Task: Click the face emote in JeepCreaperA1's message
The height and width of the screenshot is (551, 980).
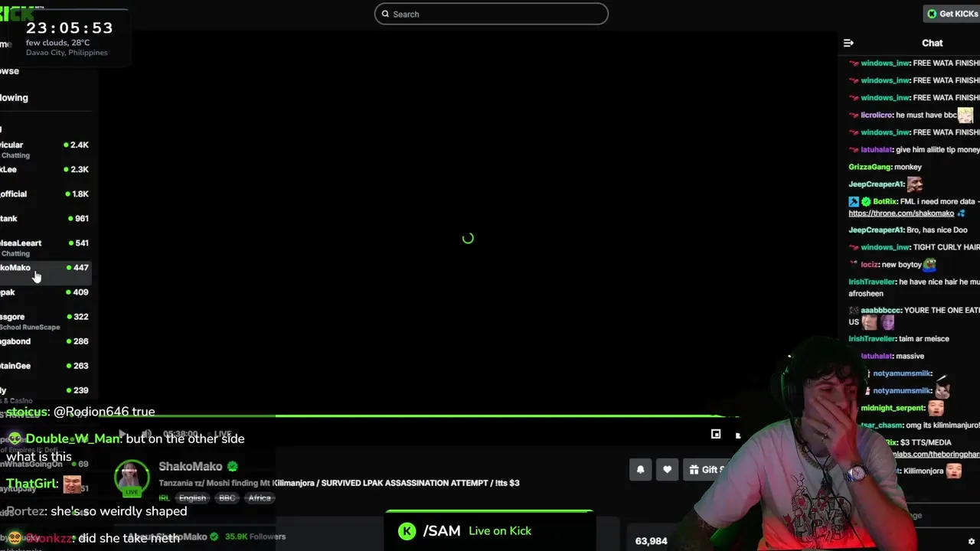Action: point(914,184)
